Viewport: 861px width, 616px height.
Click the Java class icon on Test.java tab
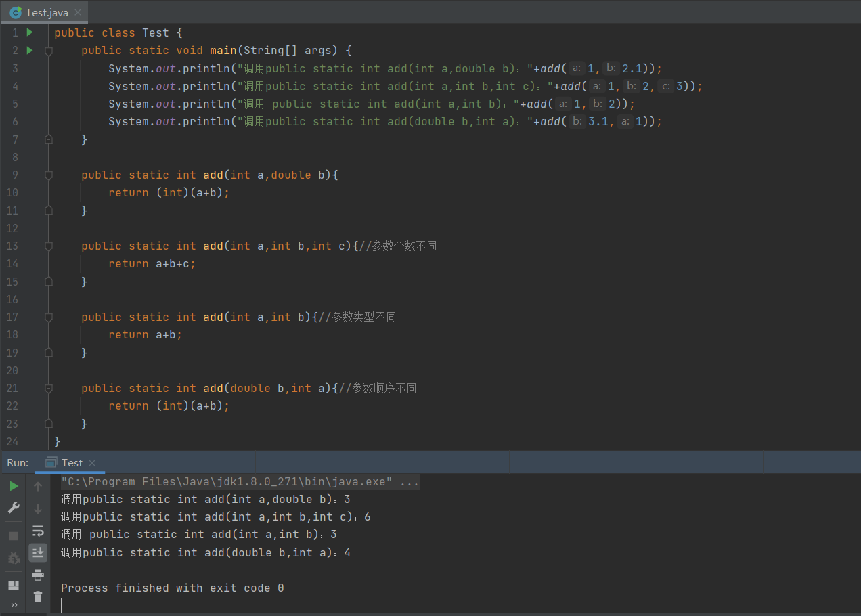(x=16, y=12)
